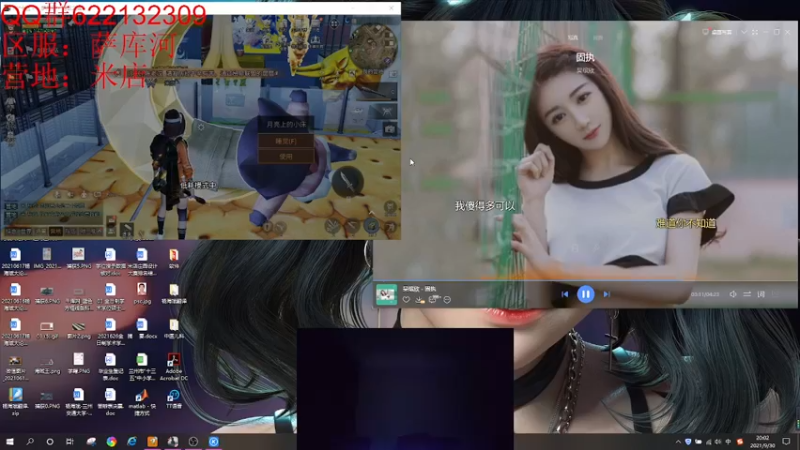Select the Adobe Acrobat DC shortcut
Viewport: 800px width, 450px height.
coord(173,367)
